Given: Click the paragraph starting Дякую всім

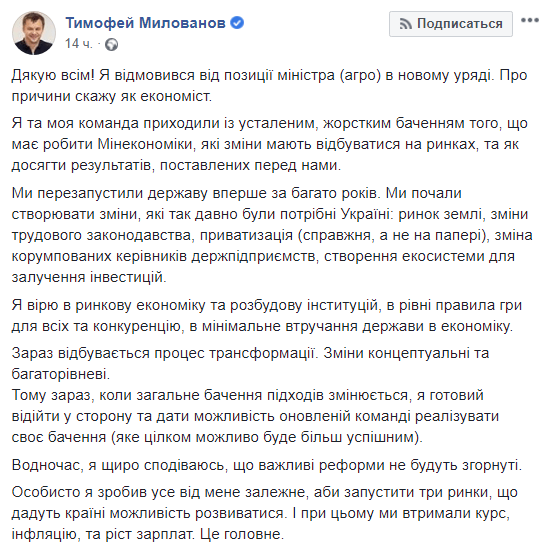Looking at the screenshot, I should [x=270, y=86].
